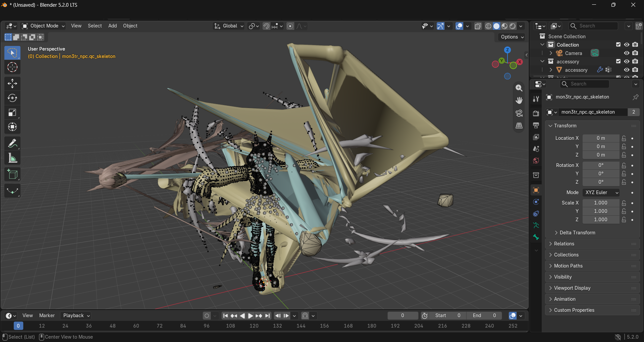Choose the Add Cube tool
This screenshot has width=644, height=342.
pyautogui.click(x=12, y=174)
